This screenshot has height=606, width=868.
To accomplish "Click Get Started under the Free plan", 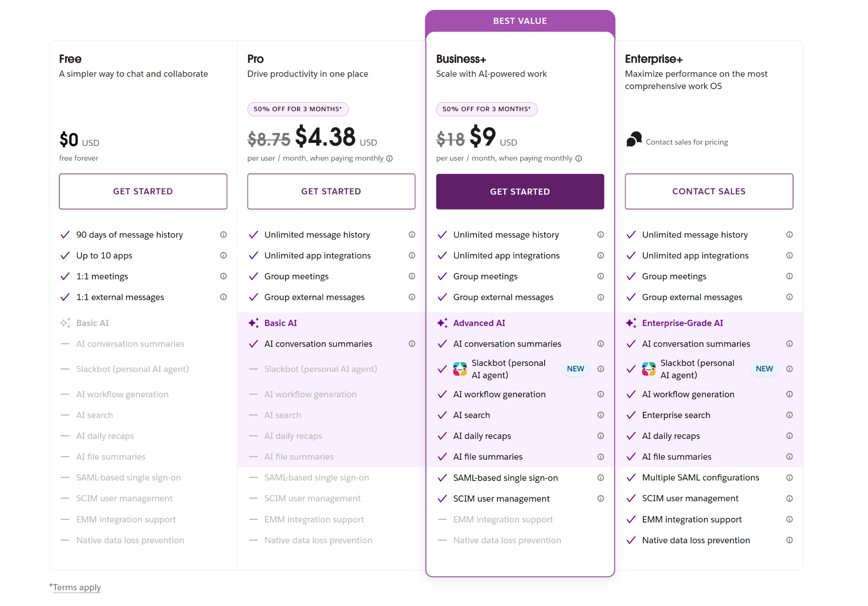I will click(143, 191).
